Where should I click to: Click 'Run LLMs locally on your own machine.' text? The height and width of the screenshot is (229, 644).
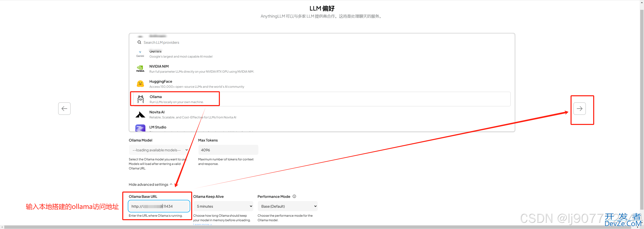tap(177, 102)
